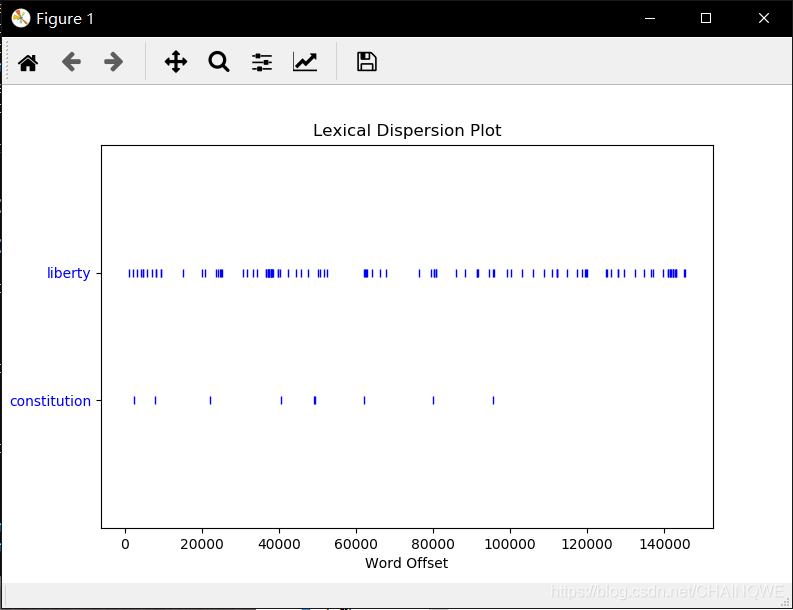This screenshot has width=793, height=610.
Task: Click the isolated liberty marker near 15000
Action: coord(184,274)
